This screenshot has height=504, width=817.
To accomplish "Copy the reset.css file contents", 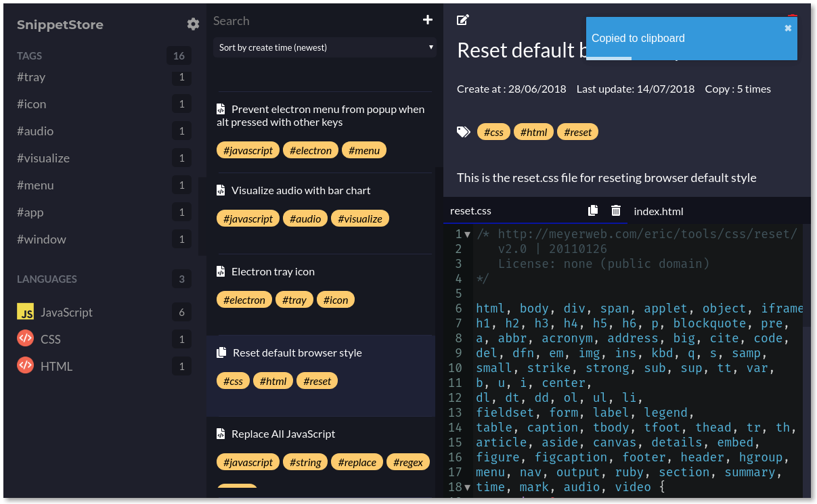I will tap(593, 210).
